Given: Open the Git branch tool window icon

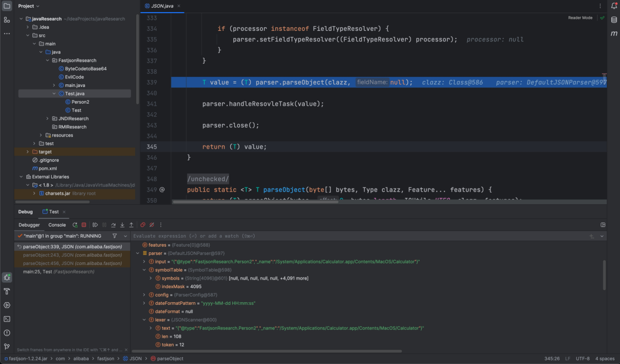Looking at the screenshot, I should pos(7,347).
